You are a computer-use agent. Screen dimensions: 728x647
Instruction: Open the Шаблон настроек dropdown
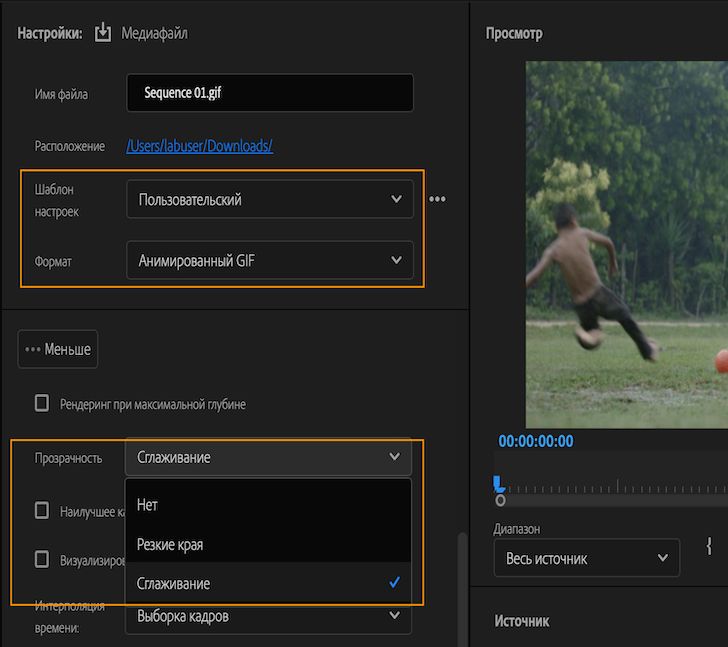point(269,199)
